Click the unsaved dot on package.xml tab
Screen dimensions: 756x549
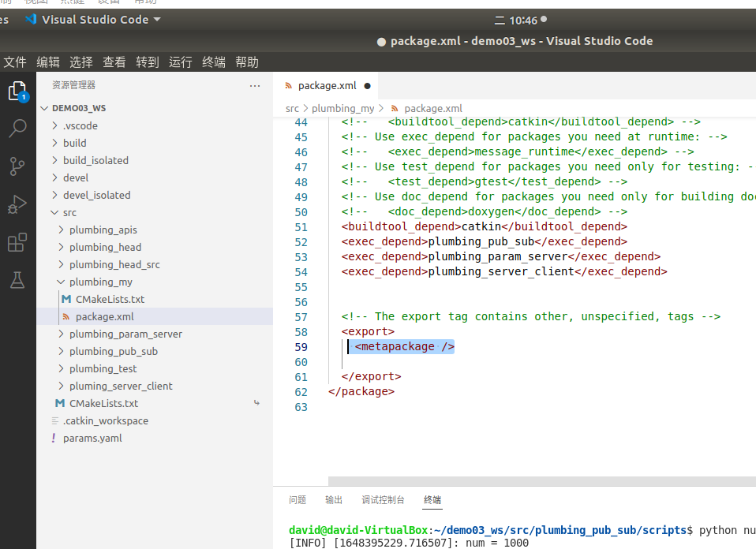coord(368,86)
